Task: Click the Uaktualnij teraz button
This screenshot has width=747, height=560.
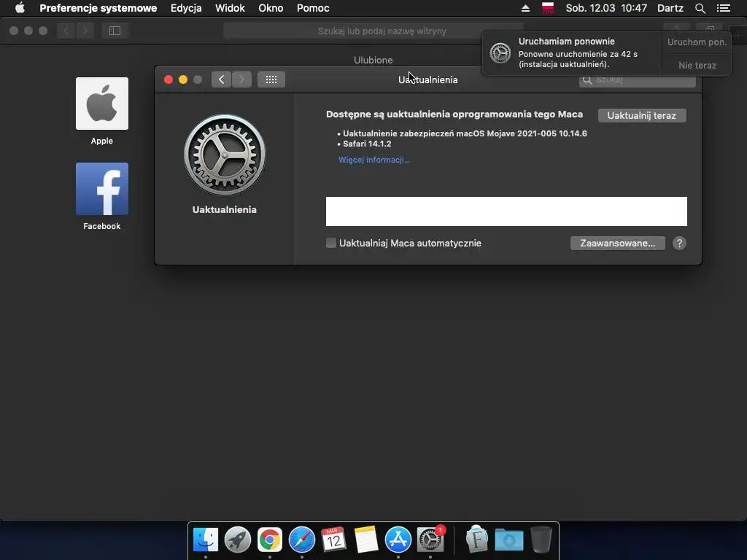Action: coord(642,116)
